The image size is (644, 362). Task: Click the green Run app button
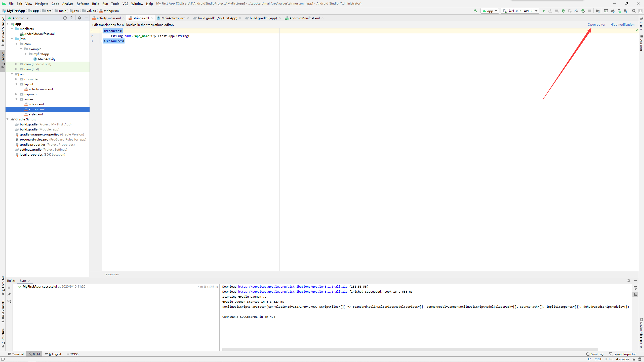(544, 11)
